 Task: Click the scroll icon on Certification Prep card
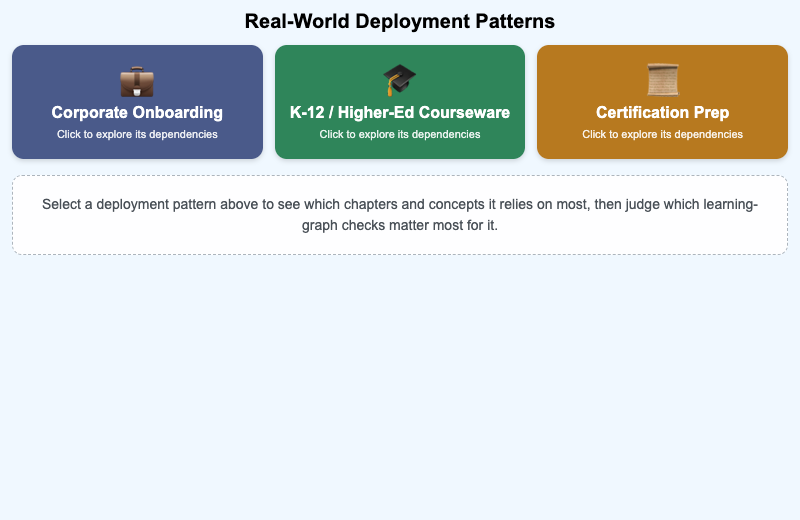[x=663, y=80]
